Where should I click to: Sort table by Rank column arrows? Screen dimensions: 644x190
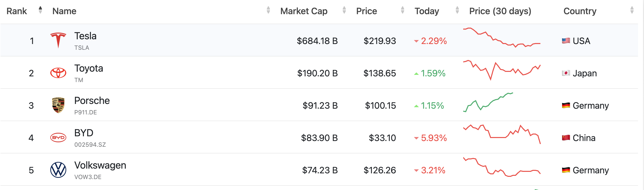click(40, 10)
